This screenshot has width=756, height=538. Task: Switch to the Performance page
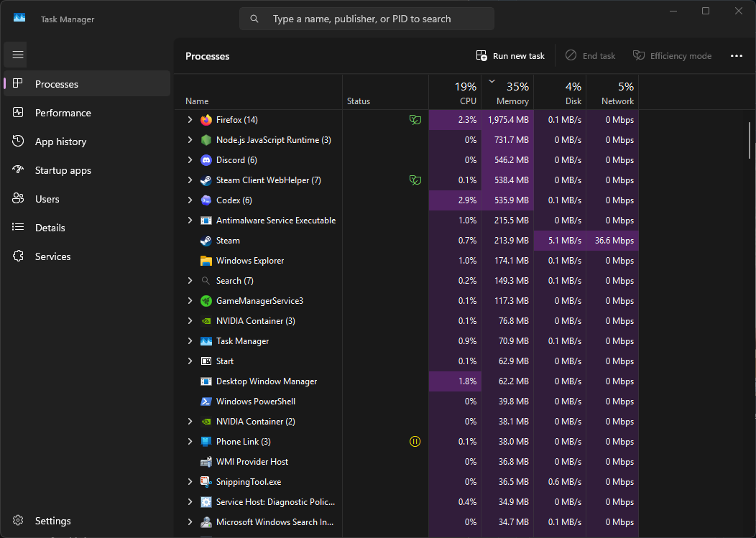point(87,113)
